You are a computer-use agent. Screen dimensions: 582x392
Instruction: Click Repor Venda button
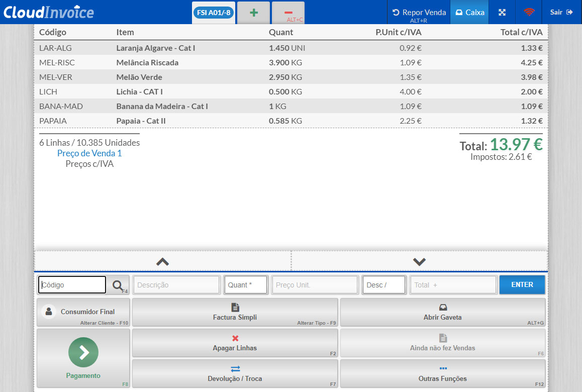pos(419,12)
